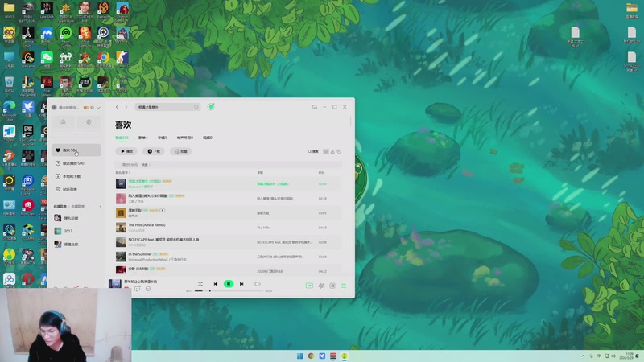The image size is (644, 362).
Task: Open the recently played 500 sidebar item
Action: [76, 163]
